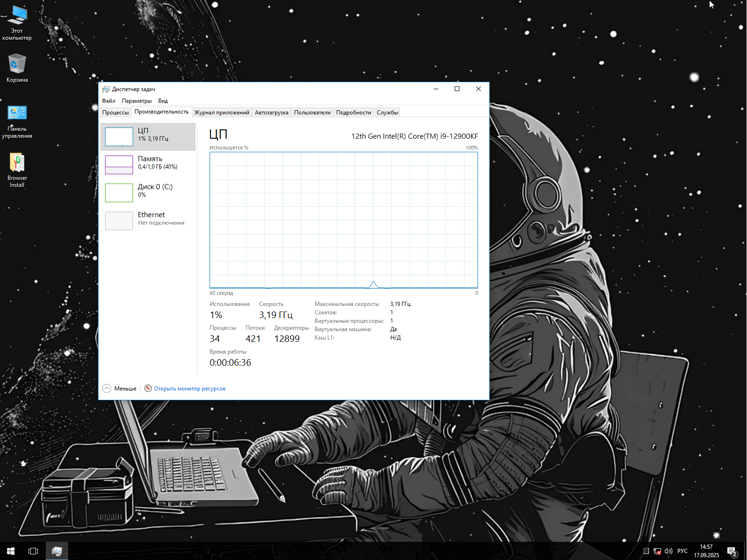Open Task View in the taskbar
The image size is (747, 560).
(x=33, y=551)
